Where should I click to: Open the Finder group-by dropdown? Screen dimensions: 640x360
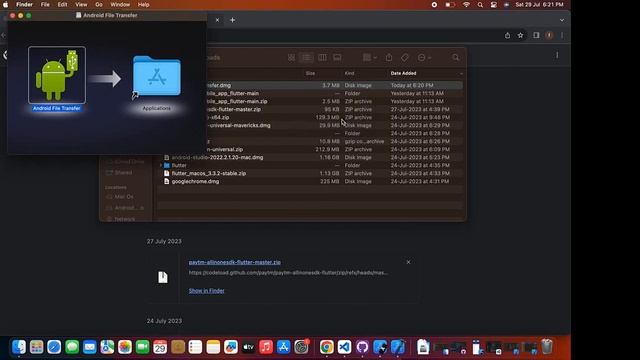pyautogui.click(x=369, y=58)
